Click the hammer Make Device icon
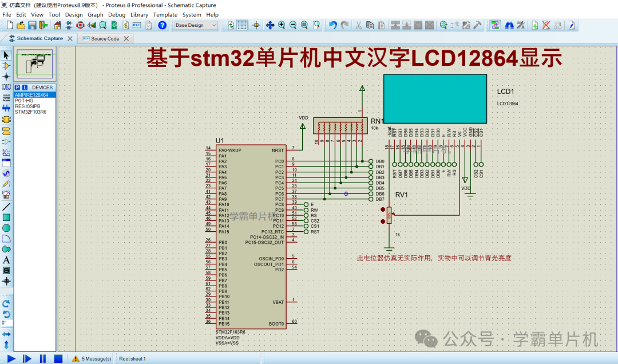The height and width of the screenshot is (364, 618). pyautogui.click(x=477, y=25)
